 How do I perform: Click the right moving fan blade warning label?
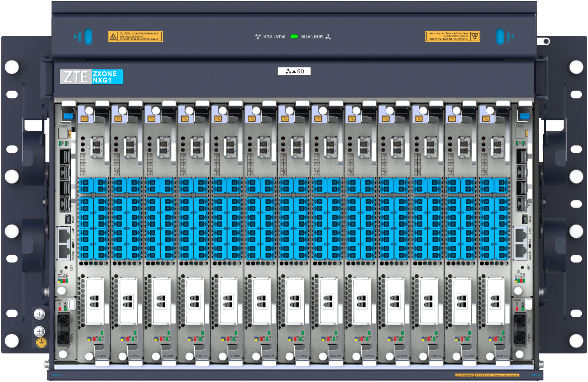coord(453,36)
